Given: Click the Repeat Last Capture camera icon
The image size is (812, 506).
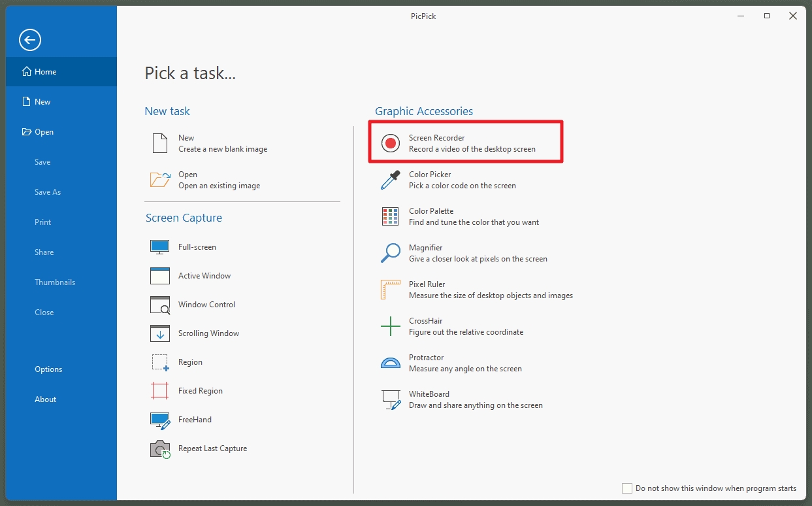Looking at the screenshot, I should click(x=160, y=449).
